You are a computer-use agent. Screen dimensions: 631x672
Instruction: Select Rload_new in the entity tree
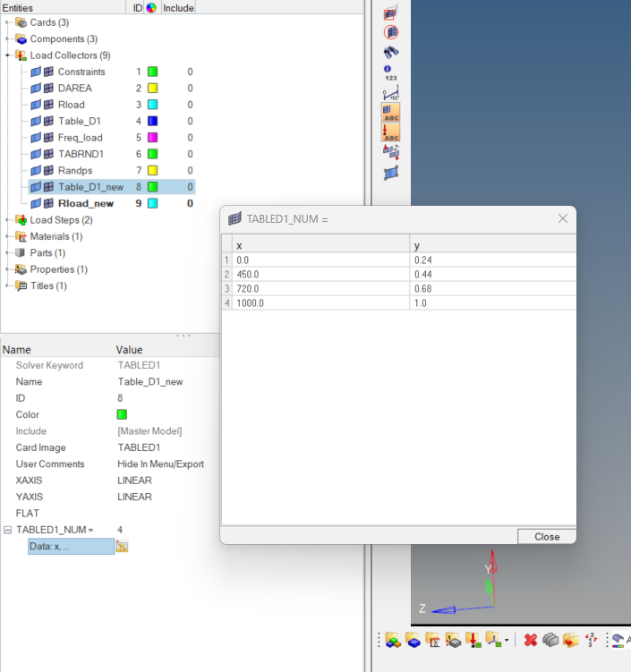click(x=86, y=203)
